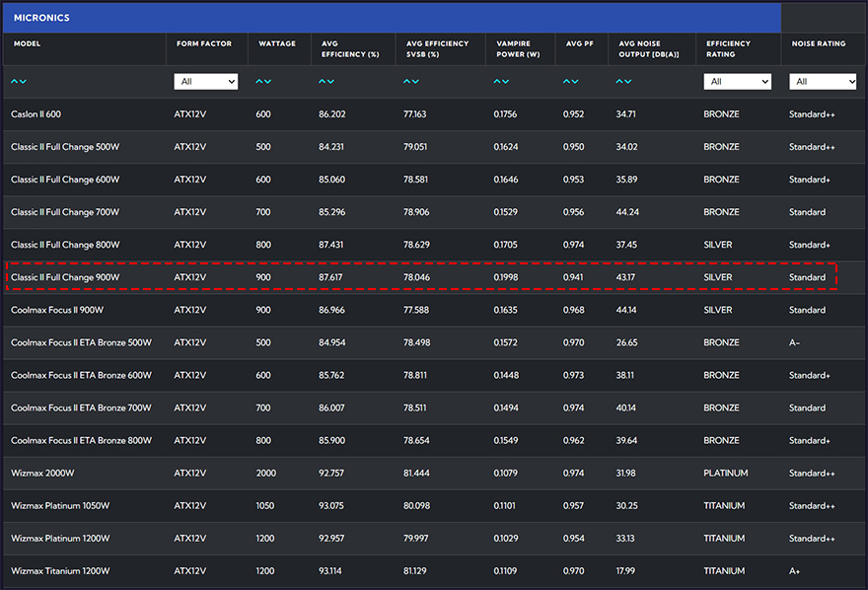Click average PF value 0.968
This screenshot has width=868, height=590.
click(x=573, y=310)
